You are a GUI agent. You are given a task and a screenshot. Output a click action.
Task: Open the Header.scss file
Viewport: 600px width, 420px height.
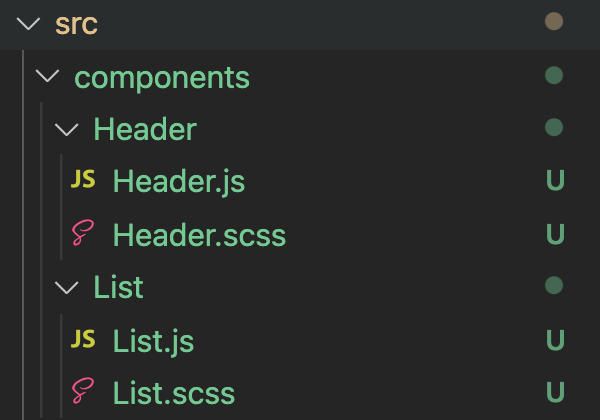199,235
